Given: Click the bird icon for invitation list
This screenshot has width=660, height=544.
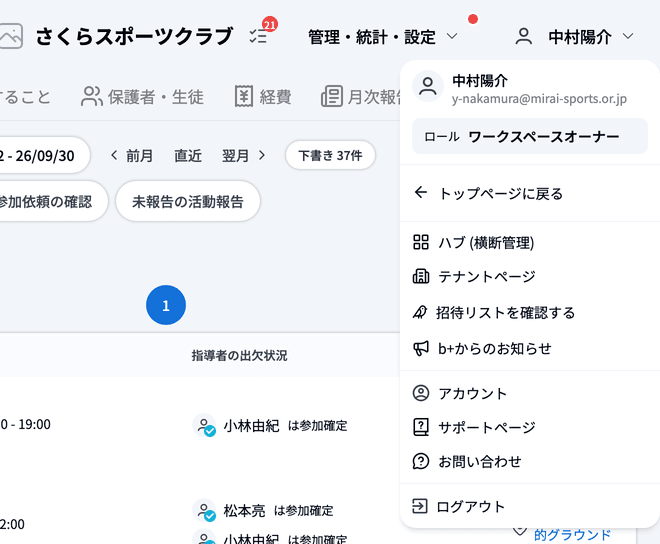Looking at the screenshot, I should coord(420,312).
